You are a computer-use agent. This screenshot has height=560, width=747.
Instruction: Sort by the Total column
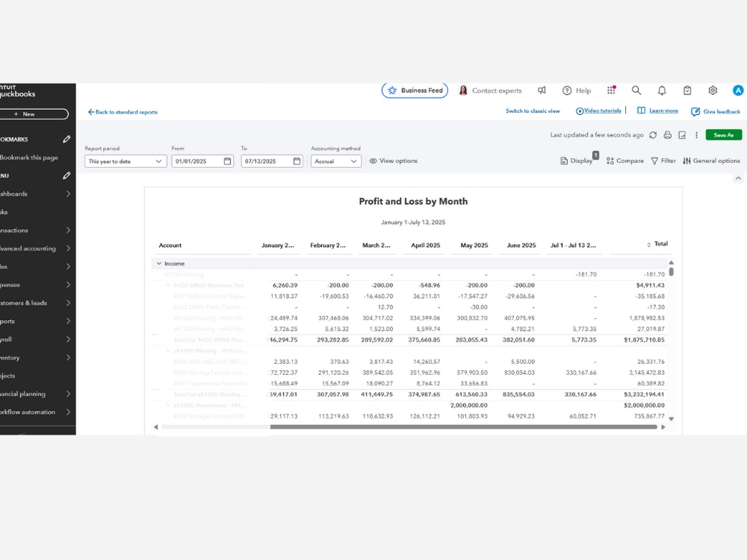tap(657, 244)
